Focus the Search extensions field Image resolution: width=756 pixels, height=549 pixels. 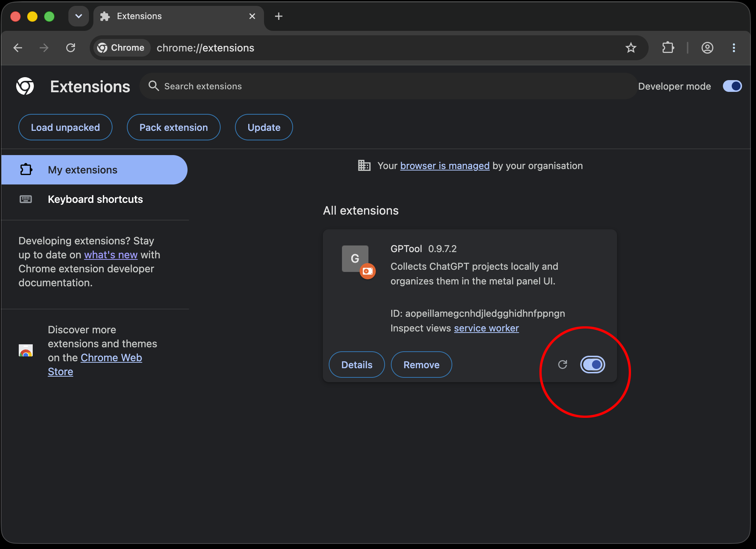point(388,86)
